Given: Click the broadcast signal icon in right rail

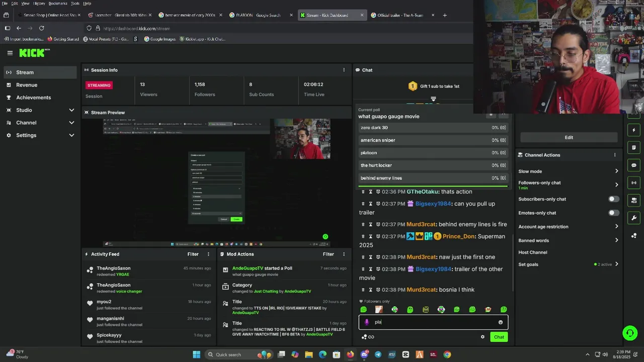Looking at the screenshot, I should (x=634, y=183).
